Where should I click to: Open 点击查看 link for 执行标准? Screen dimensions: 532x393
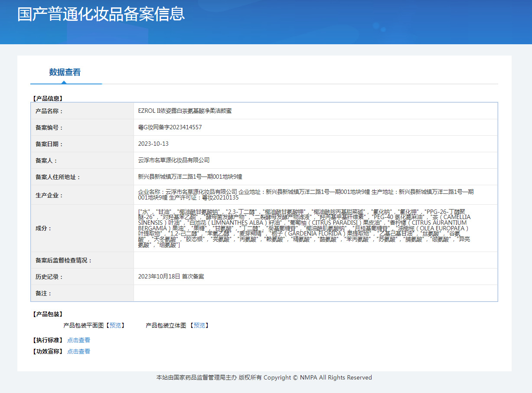[78, 340]
